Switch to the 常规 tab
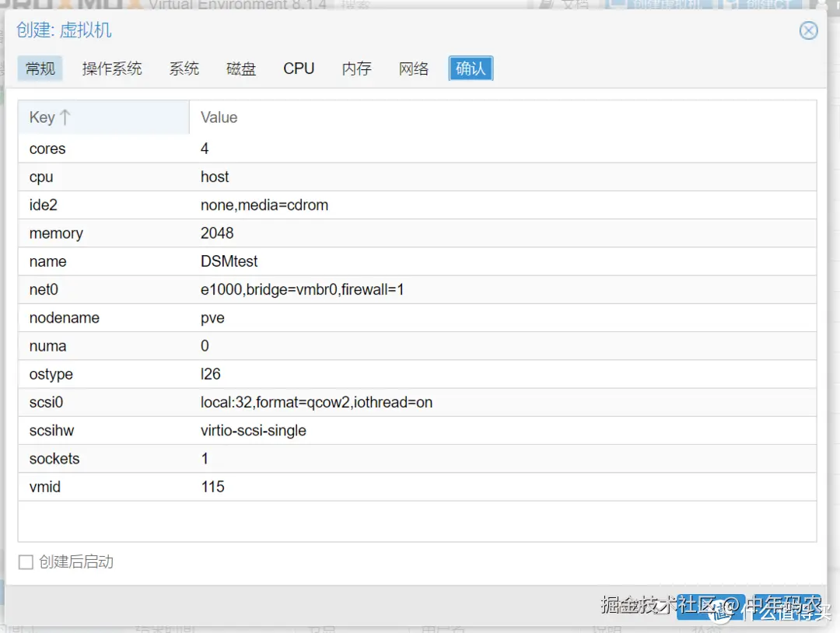 [40, 68]
